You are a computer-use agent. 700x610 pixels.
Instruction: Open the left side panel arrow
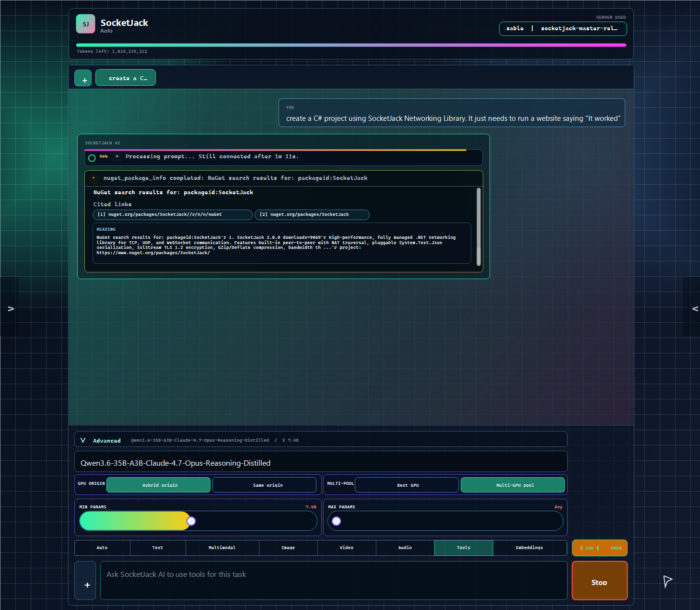coord(11,309)
